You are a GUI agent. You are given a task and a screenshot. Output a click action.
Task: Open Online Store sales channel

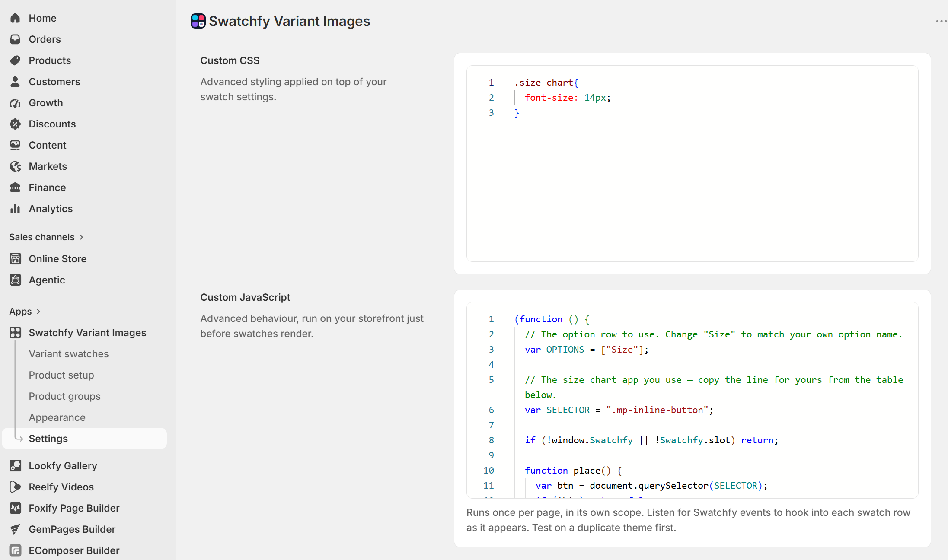[57, 259]
